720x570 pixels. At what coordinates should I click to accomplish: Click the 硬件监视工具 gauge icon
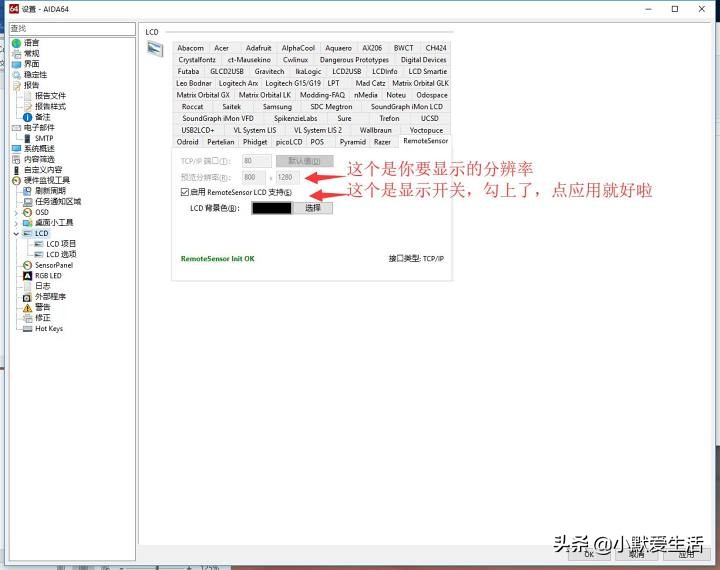point(17,181)
